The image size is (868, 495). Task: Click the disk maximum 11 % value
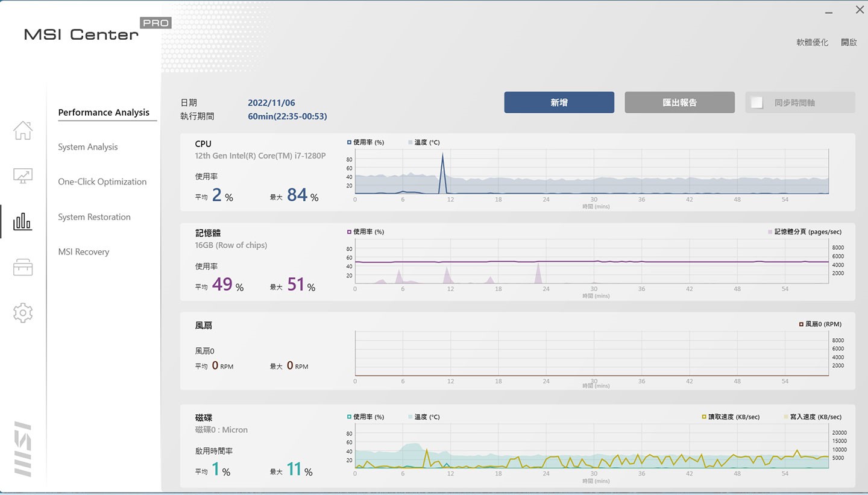[x=300, y=468]
